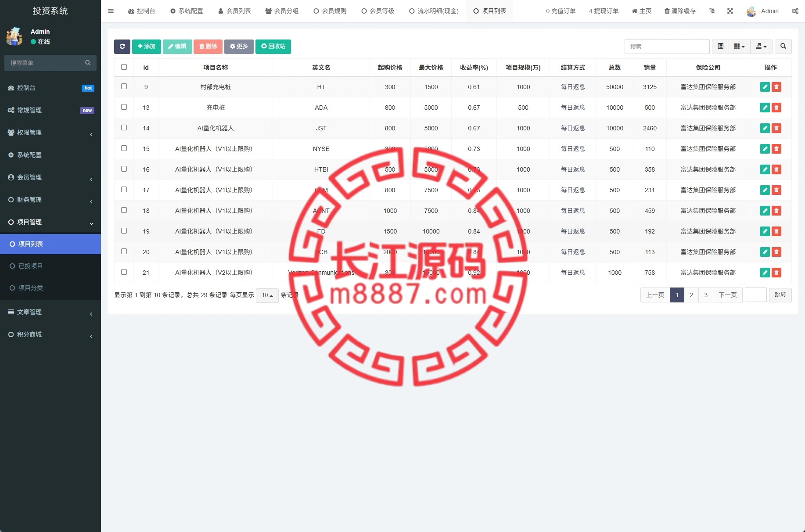Check the box for row Id 15

click(124, 148)
